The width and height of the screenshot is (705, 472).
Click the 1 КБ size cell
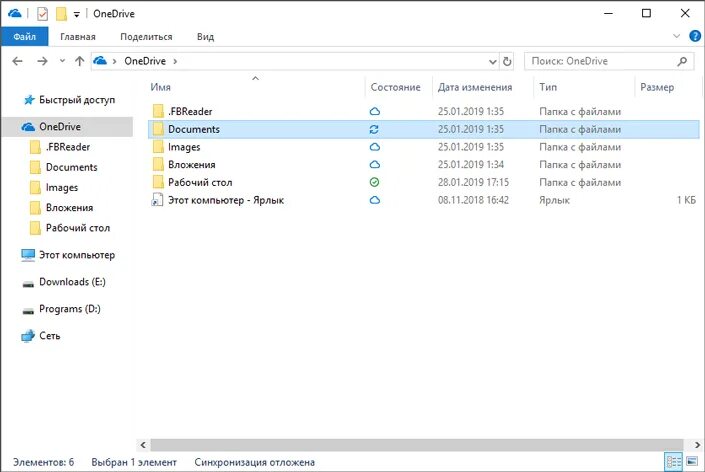click(686, 200)
